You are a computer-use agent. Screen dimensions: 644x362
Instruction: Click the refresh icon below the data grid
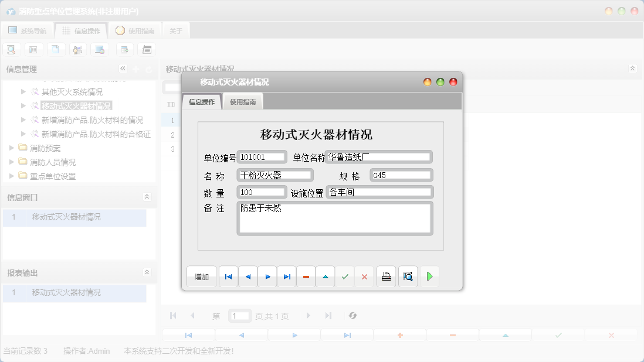click(x=352, y=316)
